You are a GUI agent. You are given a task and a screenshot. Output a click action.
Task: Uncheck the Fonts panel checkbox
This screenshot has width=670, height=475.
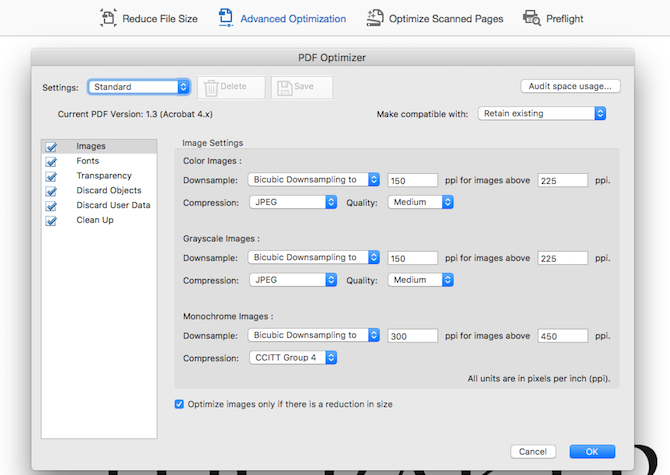[52, 161]
